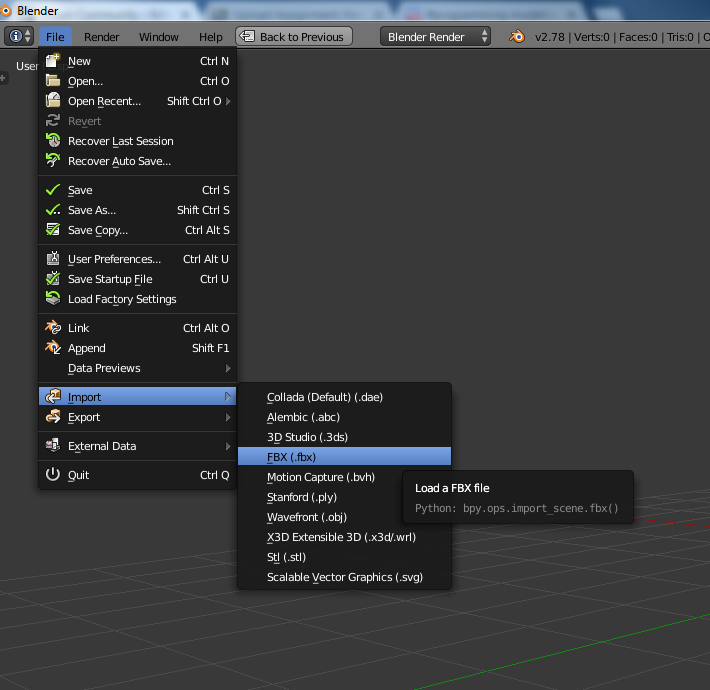This screenshot has width=710, height=690.
Task: Click the Shift F1 shortcut label
Action: click(x=210, y=348)
